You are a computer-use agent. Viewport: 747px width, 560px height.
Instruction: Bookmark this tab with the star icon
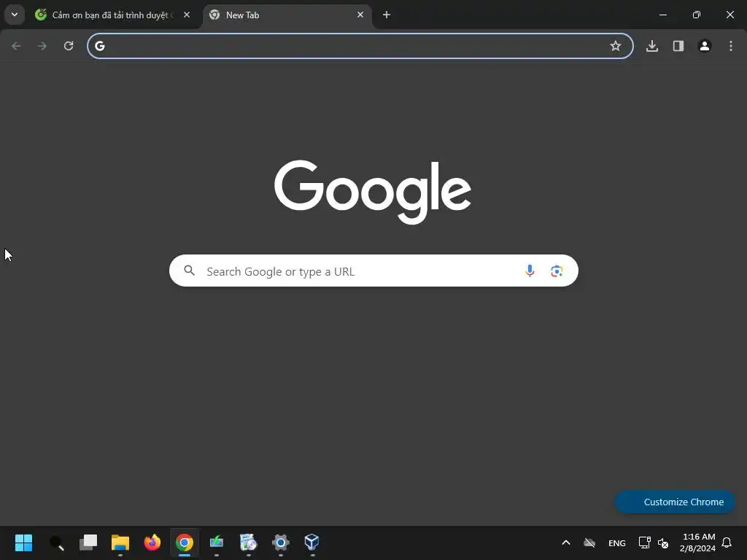(616, 46)
